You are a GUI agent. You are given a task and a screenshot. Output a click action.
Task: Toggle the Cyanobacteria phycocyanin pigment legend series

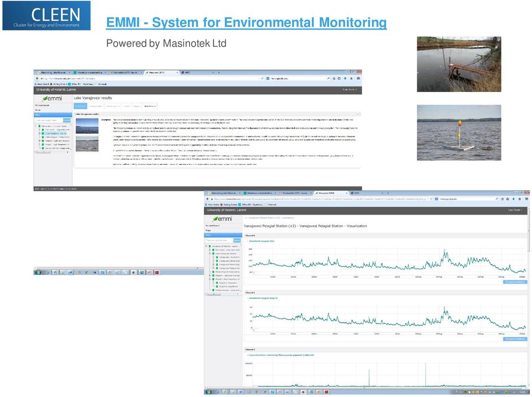(280, 355)
